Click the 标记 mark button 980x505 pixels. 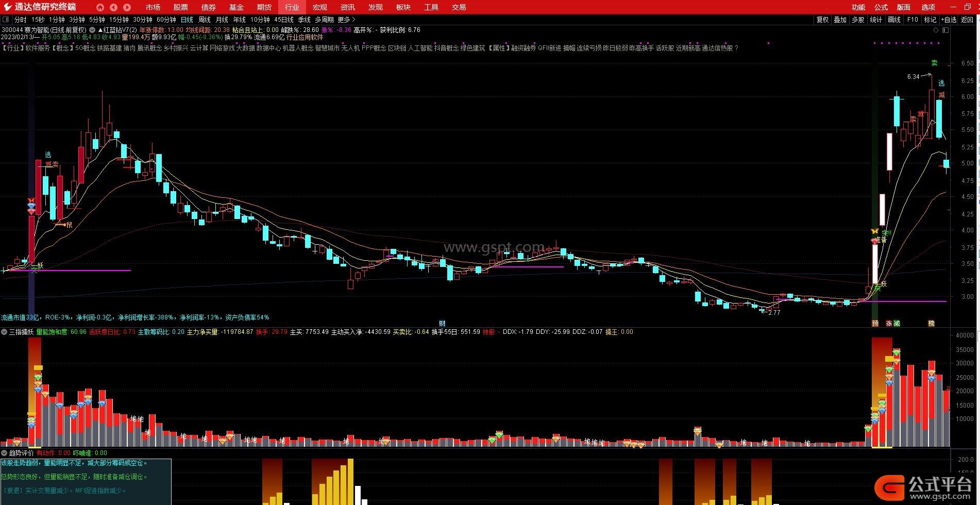tap(931, 20)
